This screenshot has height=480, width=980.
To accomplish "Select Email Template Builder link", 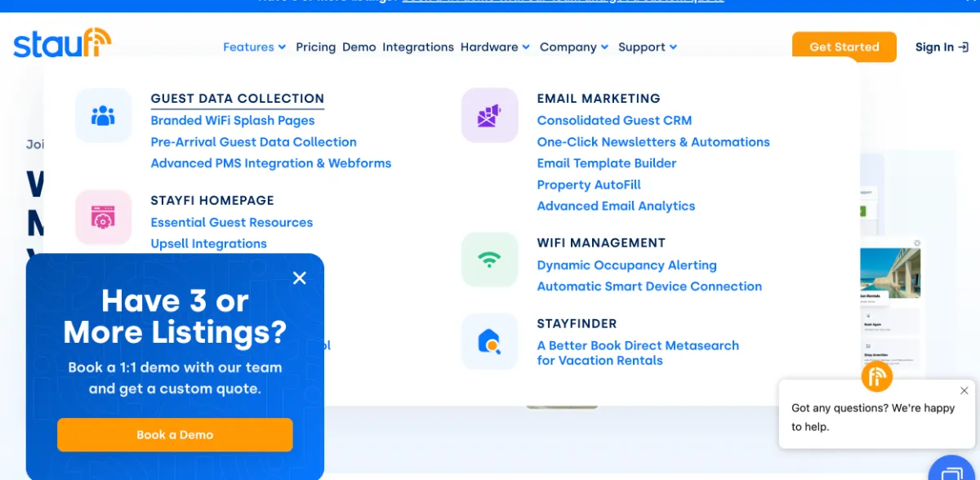I will point(607,163).
